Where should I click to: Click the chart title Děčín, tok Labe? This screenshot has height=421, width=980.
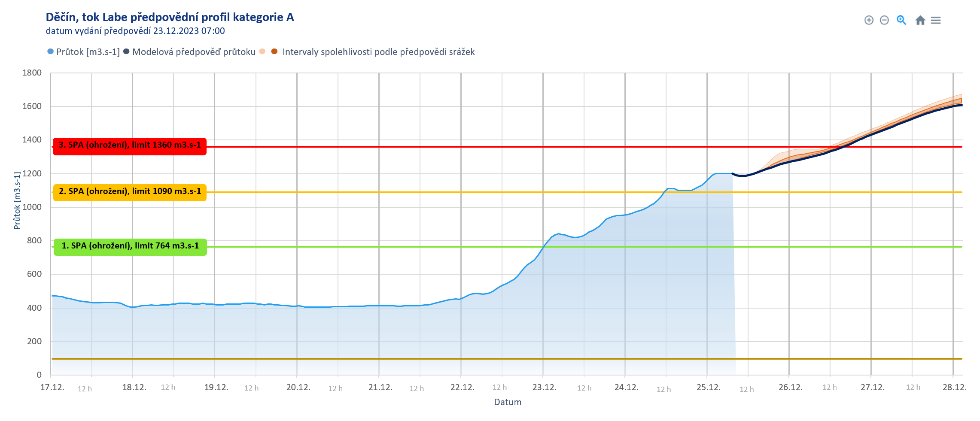[x=170, y=17]
